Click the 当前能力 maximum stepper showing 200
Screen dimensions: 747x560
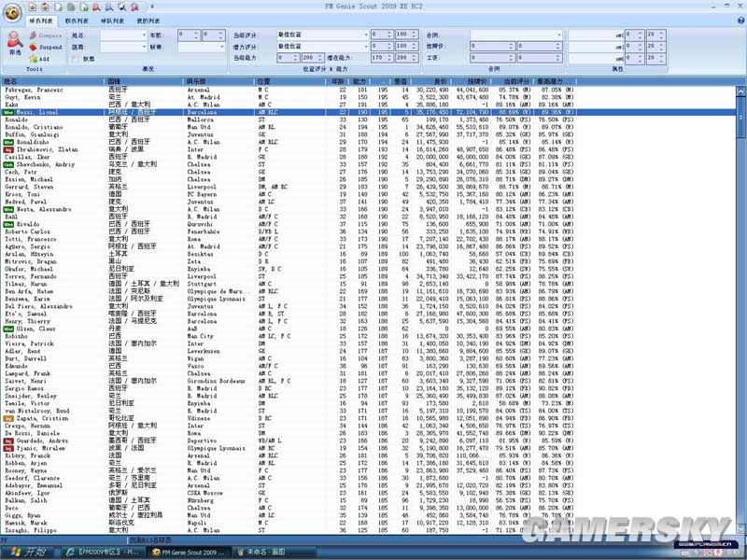point(313,58)
